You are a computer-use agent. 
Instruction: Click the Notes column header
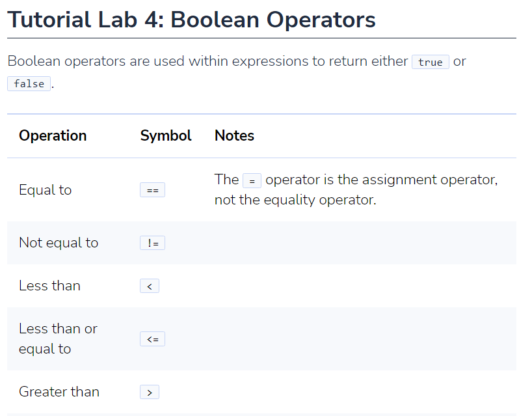click(234, 135)
